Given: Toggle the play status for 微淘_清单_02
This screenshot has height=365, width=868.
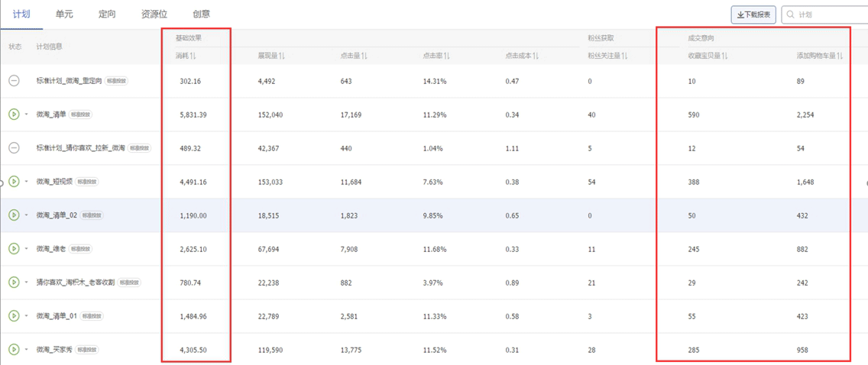Looking at the screenshot, I should tap(14, 215).
